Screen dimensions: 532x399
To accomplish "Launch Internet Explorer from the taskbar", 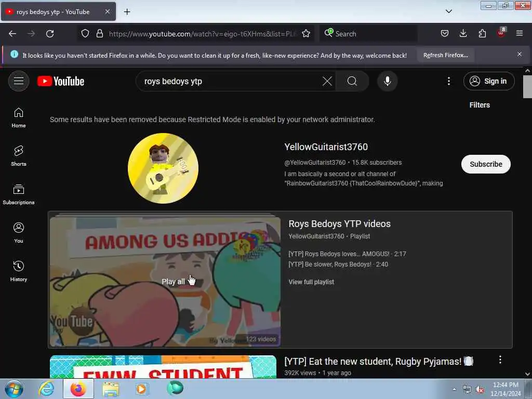I will [46, 389].
